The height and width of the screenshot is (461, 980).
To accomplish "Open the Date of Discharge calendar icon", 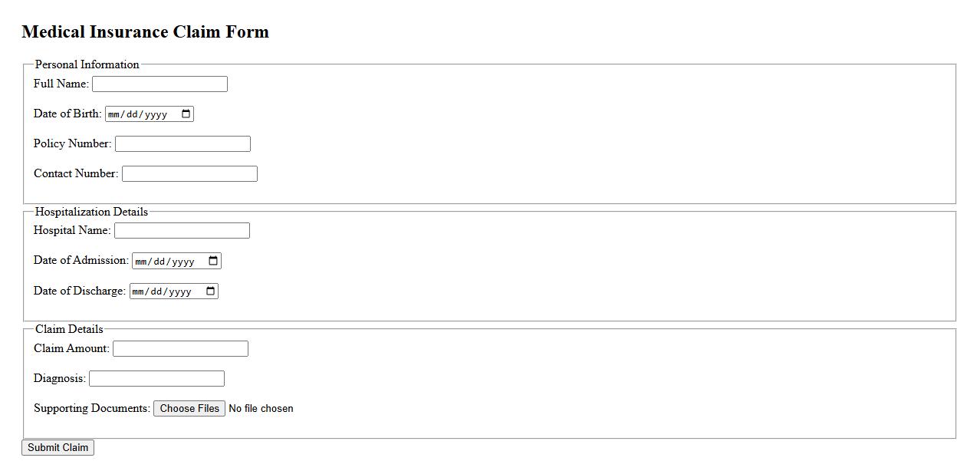I will point(210,291).
